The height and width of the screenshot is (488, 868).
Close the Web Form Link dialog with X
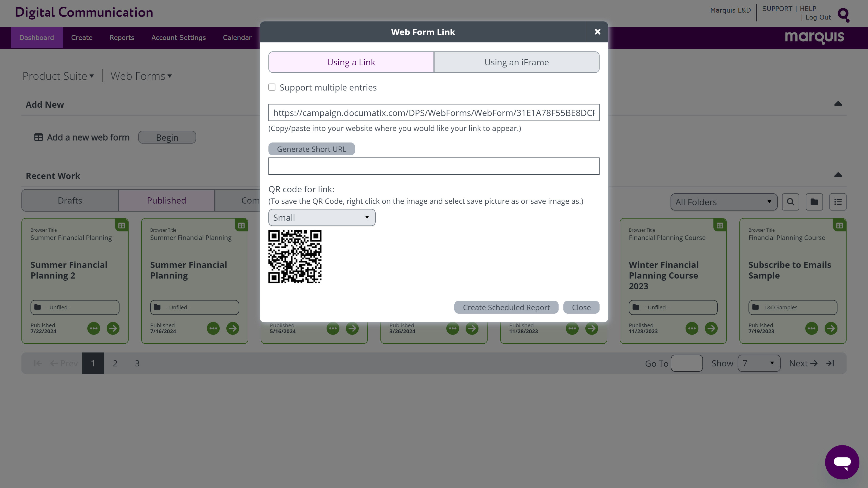click(x=597, y=32)
